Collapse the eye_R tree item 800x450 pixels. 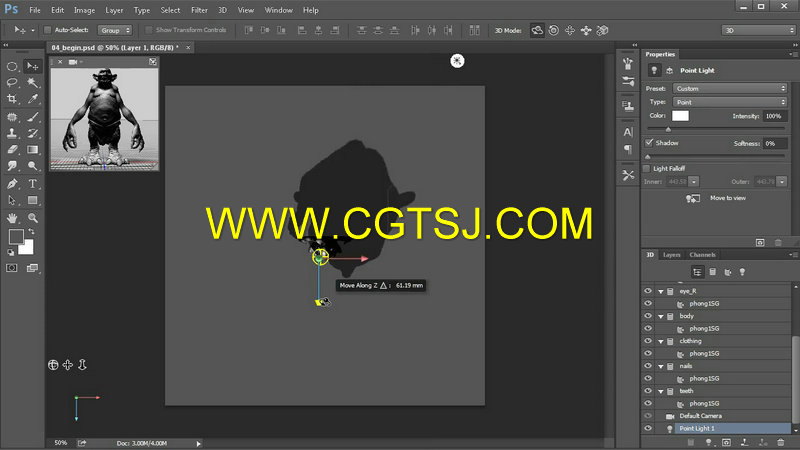click(661, 291)
